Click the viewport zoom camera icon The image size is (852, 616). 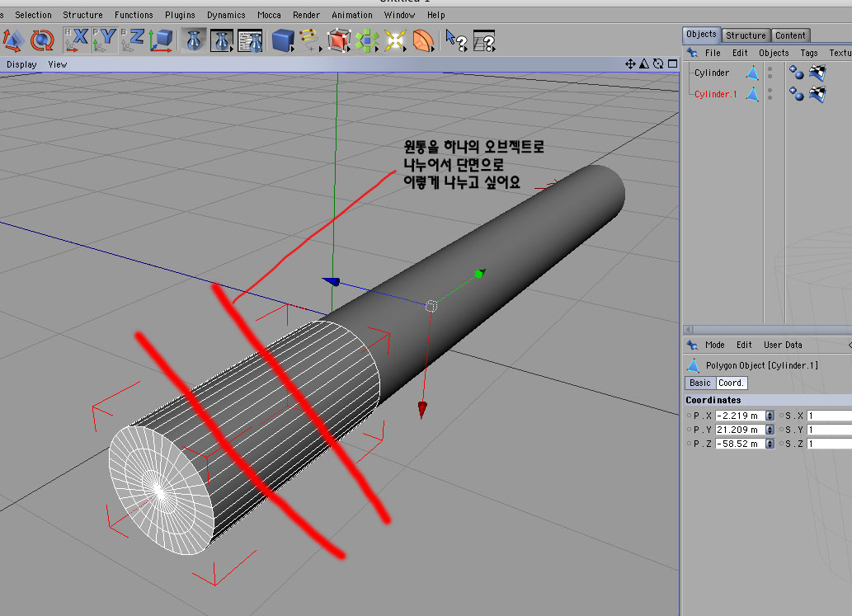(644, 64)
